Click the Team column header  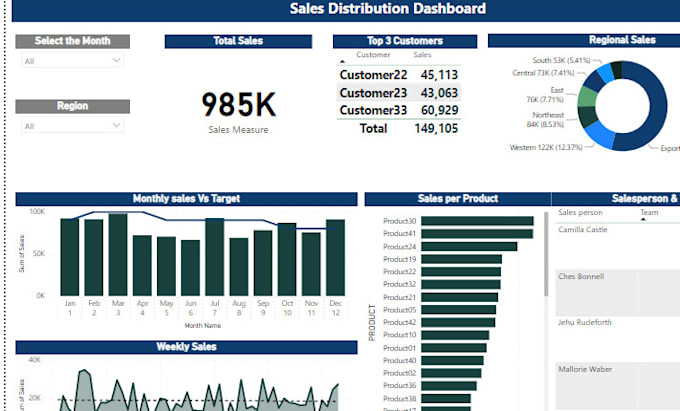[x=649, y=212]
